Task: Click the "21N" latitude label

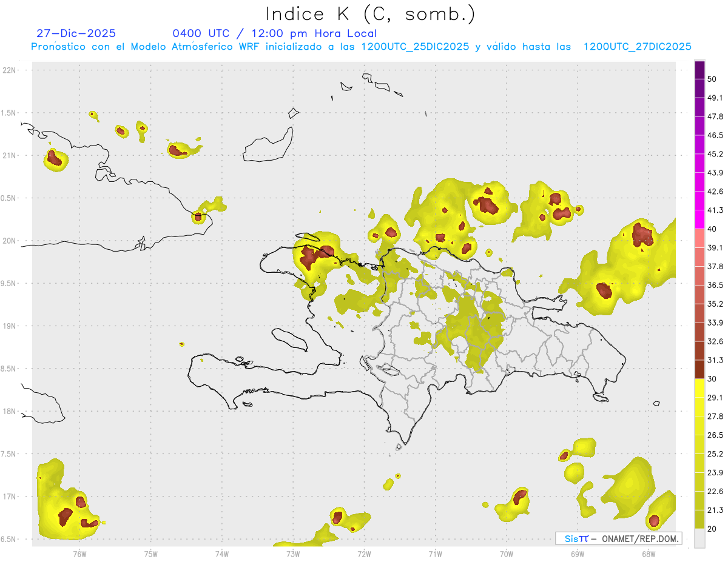Action: [x=8, y=156]
